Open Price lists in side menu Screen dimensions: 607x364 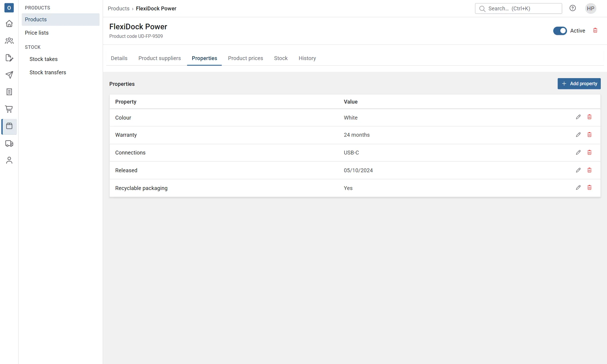tap(60, 33)
